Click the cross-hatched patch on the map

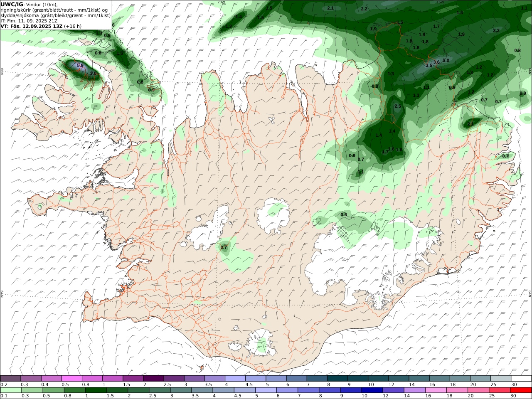344,235
